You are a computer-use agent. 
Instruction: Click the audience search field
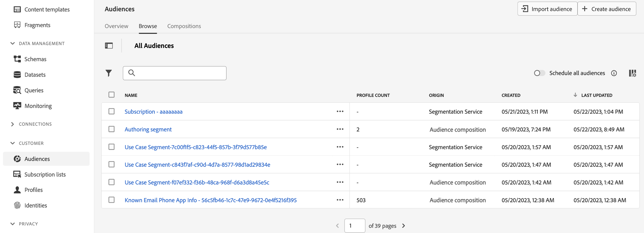click(179, 73)
